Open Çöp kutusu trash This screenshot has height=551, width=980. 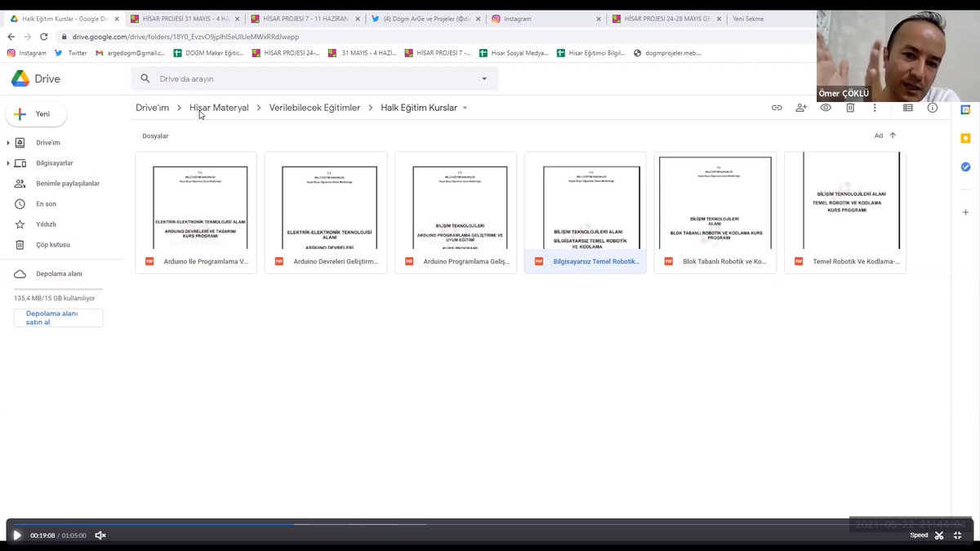(x=53, y=245)
